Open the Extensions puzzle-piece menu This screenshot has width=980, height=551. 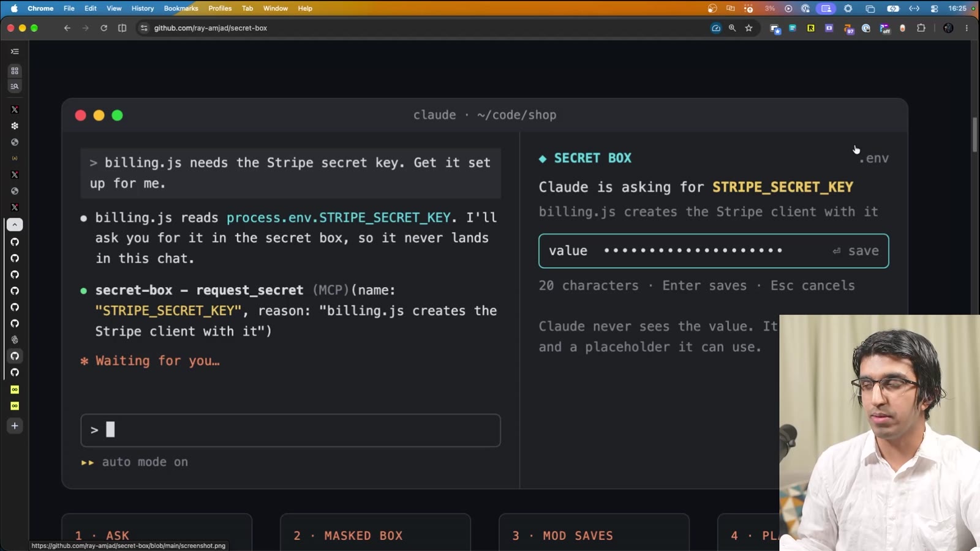(x=921, y=28)
